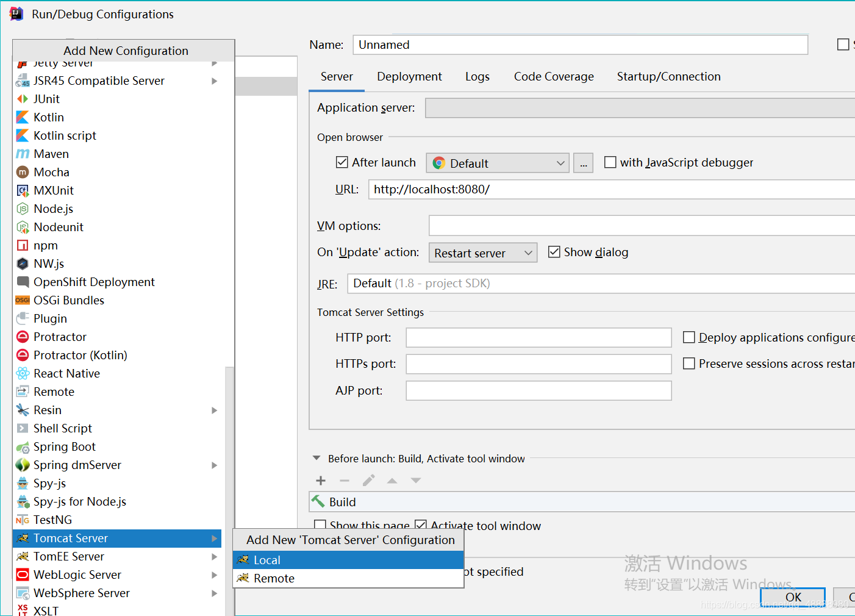The image size is (855, 616).
Task: Click the Nodeunit icon
Action: 23,227
